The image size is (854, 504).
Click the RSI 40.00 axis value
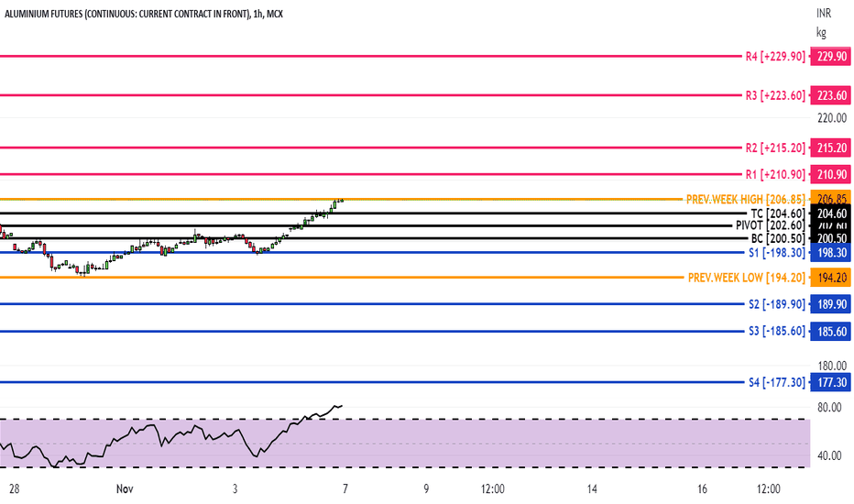click(x=829, y=455)
